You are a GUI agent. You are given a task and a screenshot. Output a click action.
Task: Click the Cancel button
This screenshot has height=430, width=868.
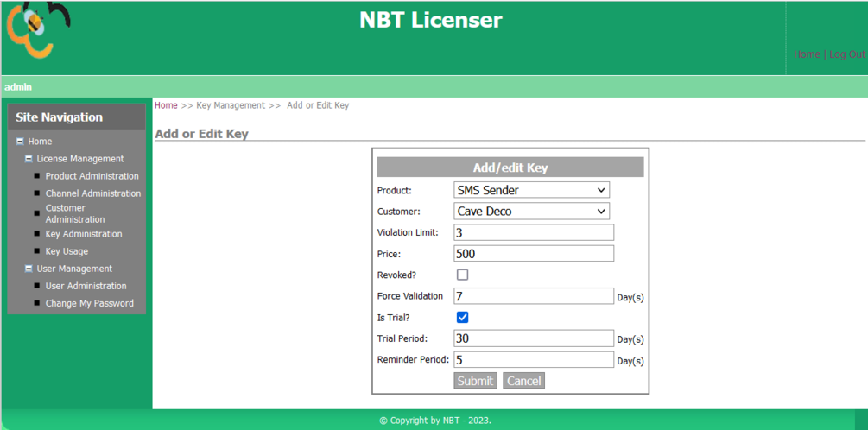tap(523, 381)
